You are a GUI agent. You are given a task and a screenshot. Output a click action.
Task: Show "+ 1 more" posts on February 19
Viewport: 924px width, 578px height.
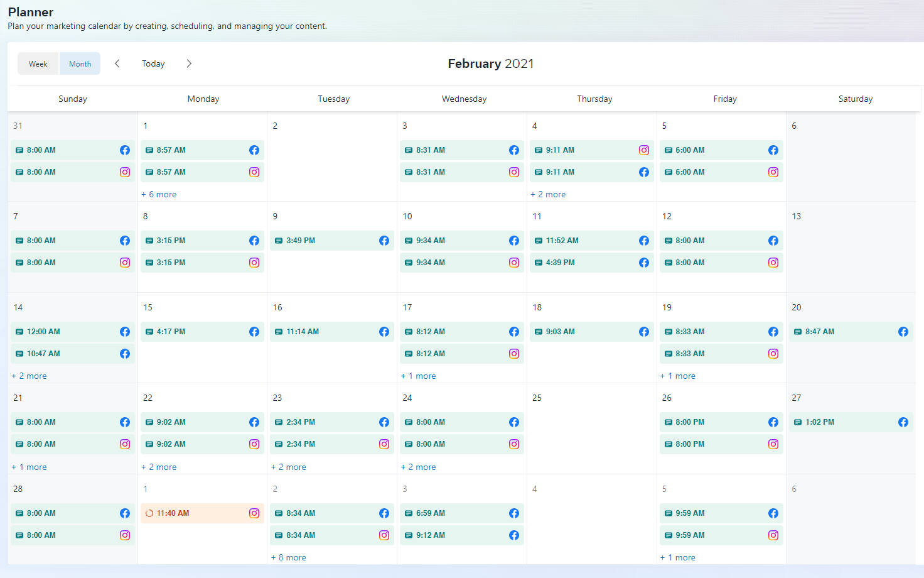tap(678, 376)
